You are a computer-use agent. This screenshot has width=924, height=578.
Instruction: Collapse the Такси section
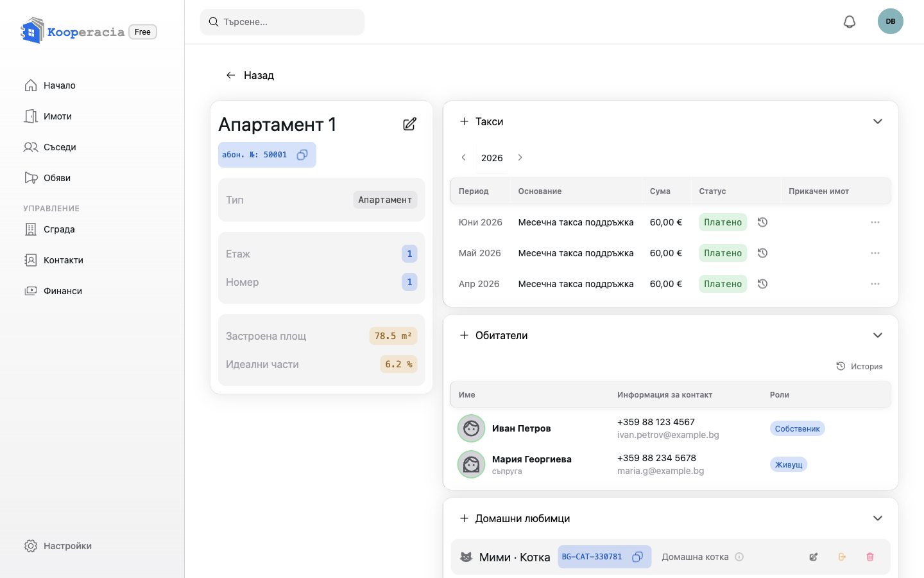878,121
